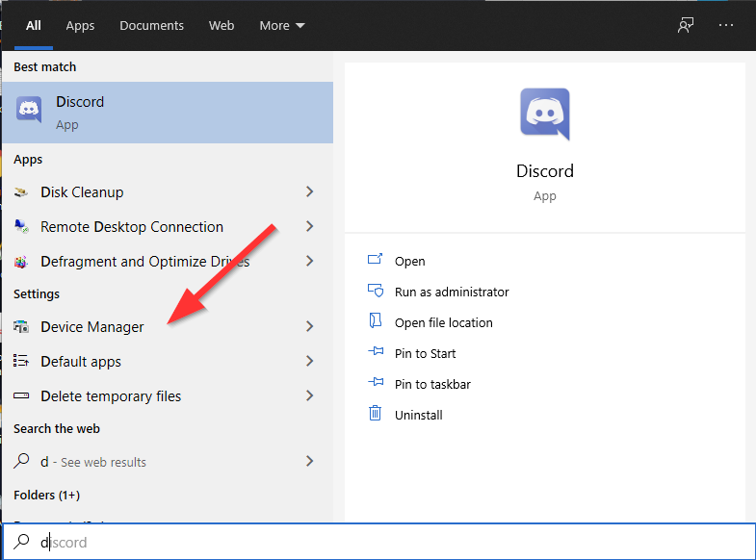The width and height of the screenshot is (756, 560).
Task: Expand Default apps chevron arrow
Action: point(309,361)
